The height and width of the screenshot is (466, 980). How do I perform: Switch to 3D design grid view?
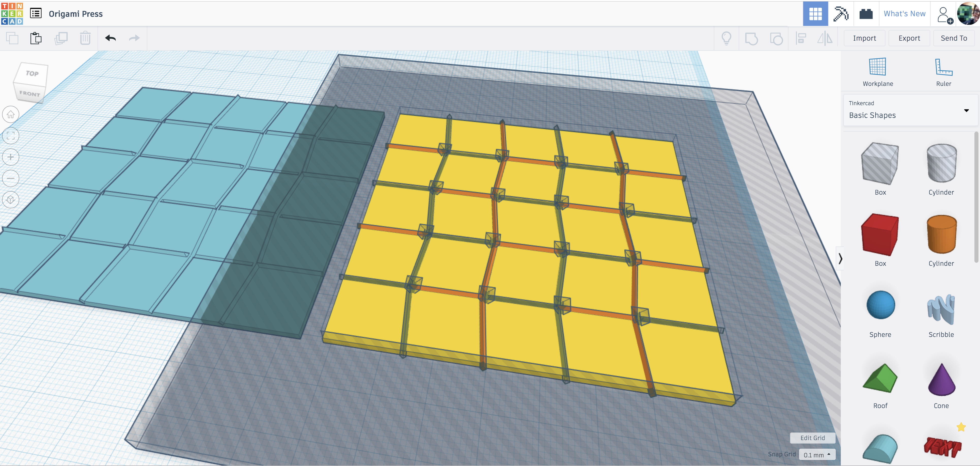click(x=815, y=14)
